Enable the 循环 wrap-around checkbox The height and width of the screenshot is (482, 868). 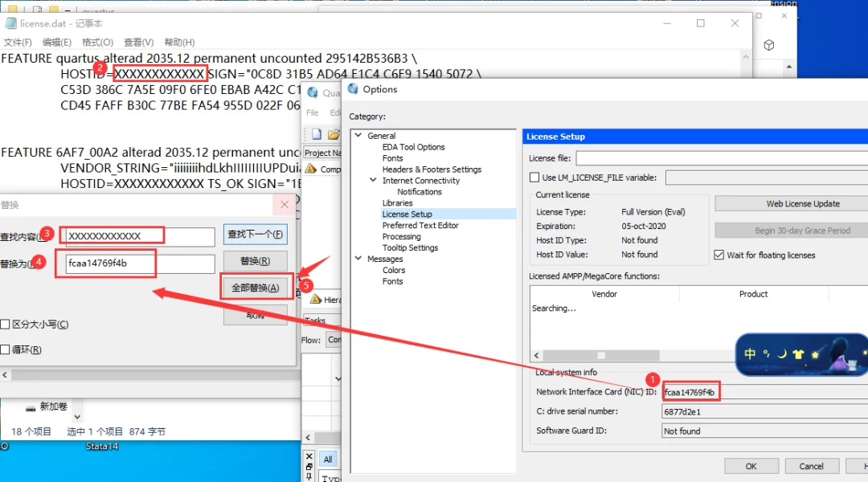pyautogui.click(x=5, y=349)
